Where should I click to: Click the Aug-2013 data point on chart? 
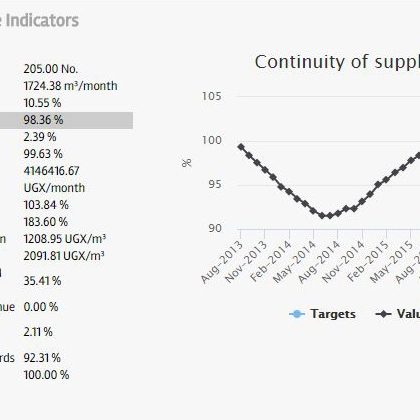241,147
